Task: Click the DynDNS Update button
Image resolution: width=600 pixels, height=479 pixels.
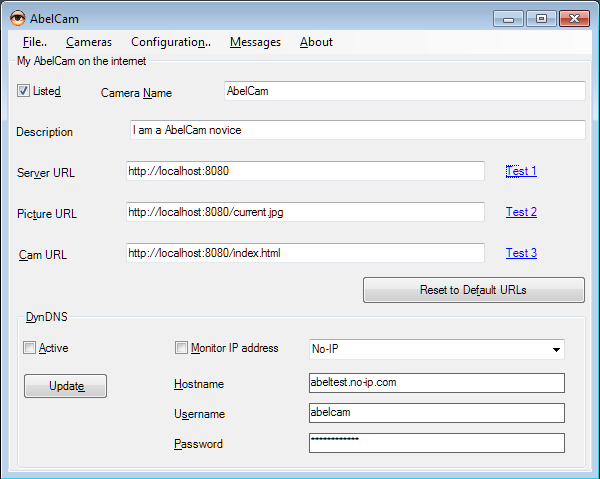Action: coord(65,386)
